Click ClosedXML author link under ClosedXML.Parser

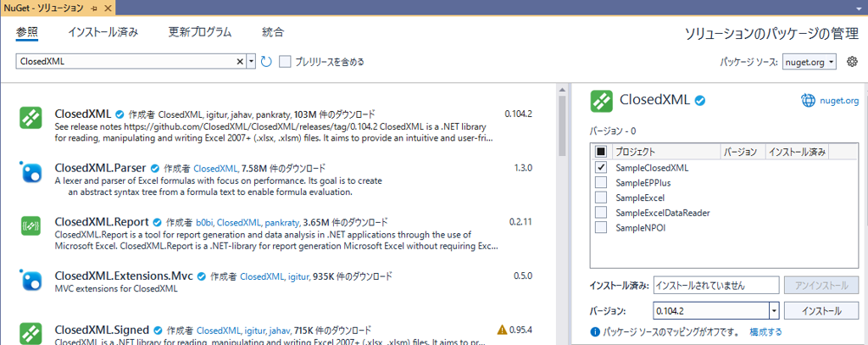point(215,169)
